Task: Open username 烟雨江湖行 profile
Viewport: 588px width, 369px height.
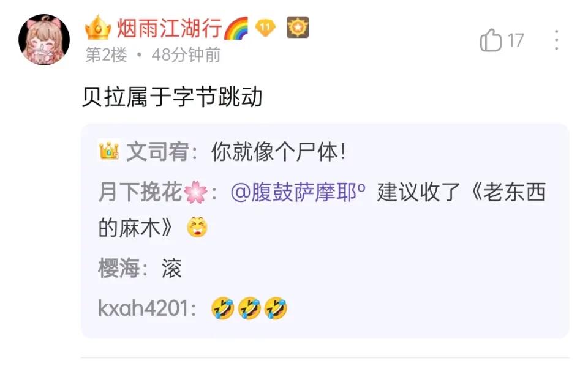Action: tap(170, 28)
